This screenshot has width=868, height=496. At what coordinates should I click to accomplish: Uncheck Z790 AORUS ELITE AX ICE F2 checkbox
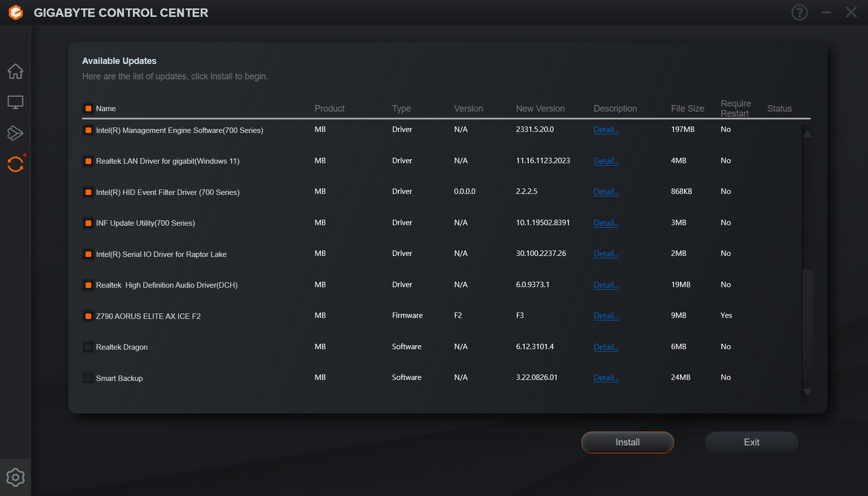click(x=88, y=316)
